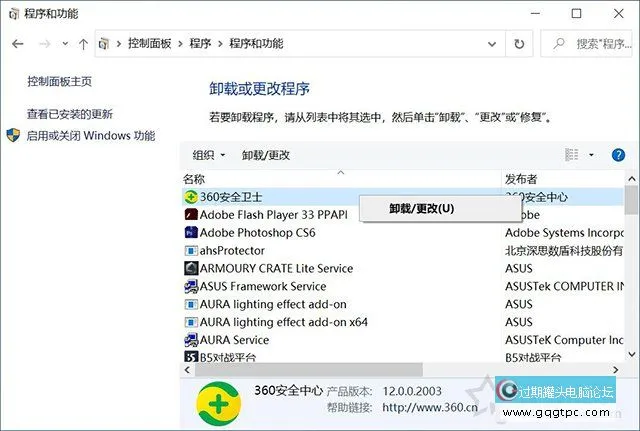Click product version 12.0.0.2003 value
Viewport: 640px width, 431px height.
tap(412, 391)
